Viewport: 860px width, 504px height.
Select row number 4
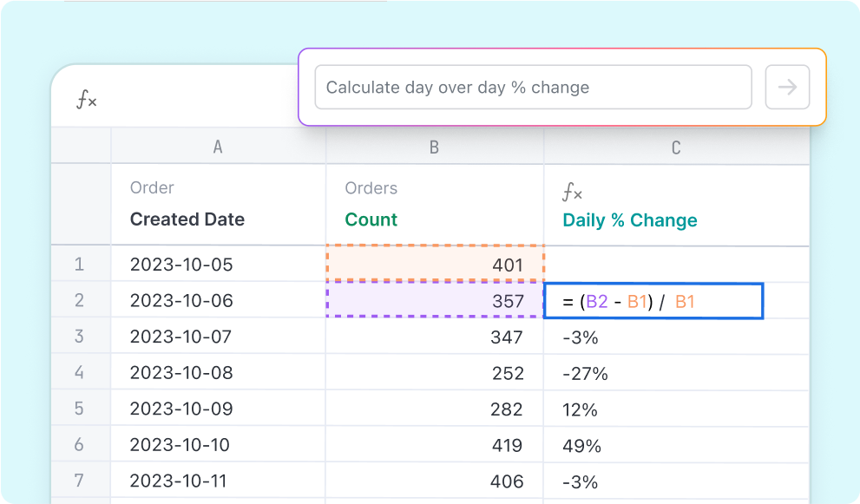coord(80,373)
